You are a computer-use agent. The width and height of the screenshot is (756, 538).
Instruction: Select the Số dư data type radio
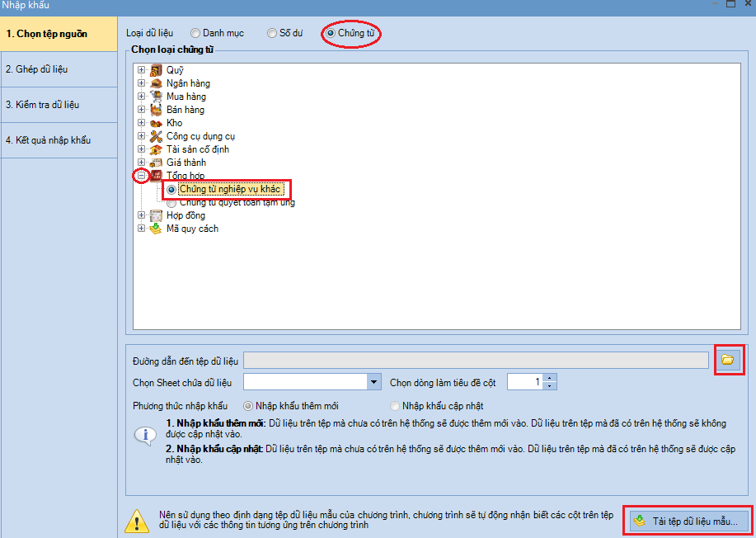[272, 33]
